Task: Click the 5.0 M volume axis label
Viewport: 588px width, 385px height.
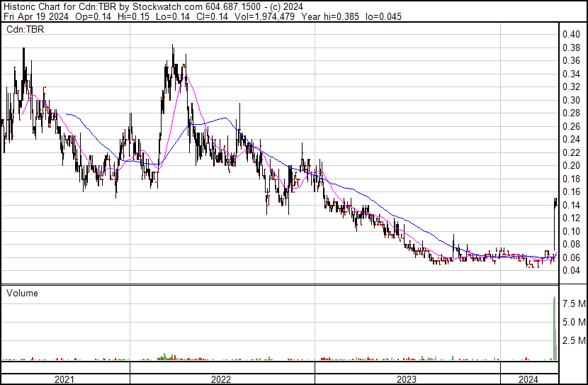Action: (574, 322)
